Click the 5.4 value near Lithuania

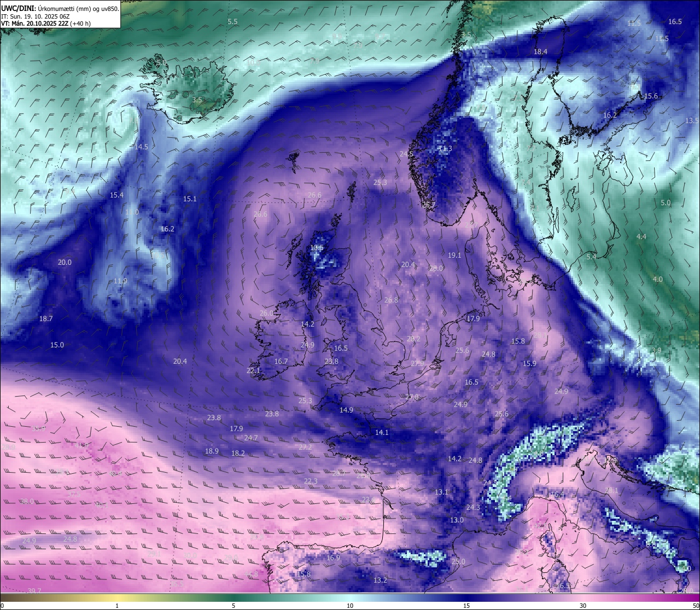[x=591, y=257]
